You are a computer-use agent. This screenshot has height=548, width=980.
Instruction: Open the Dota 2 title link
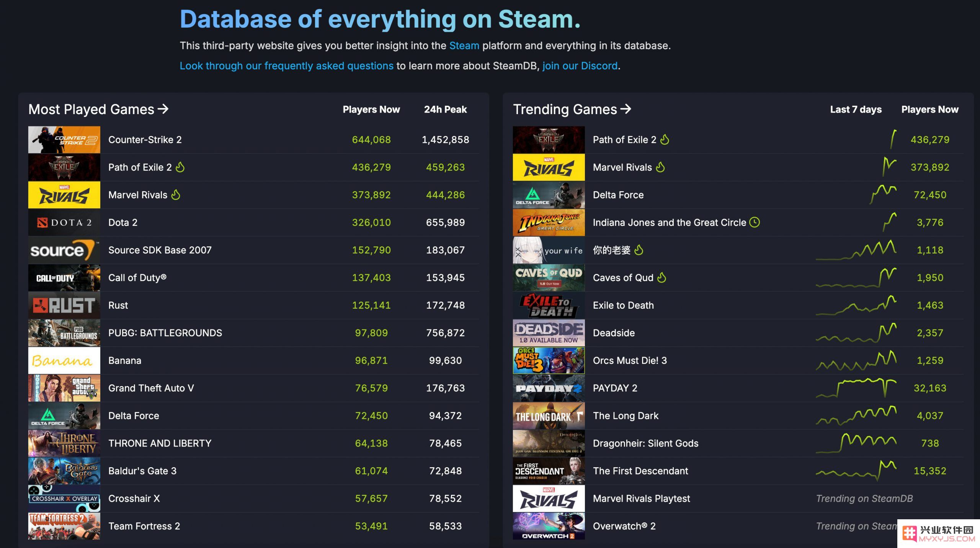coord(123,222)
